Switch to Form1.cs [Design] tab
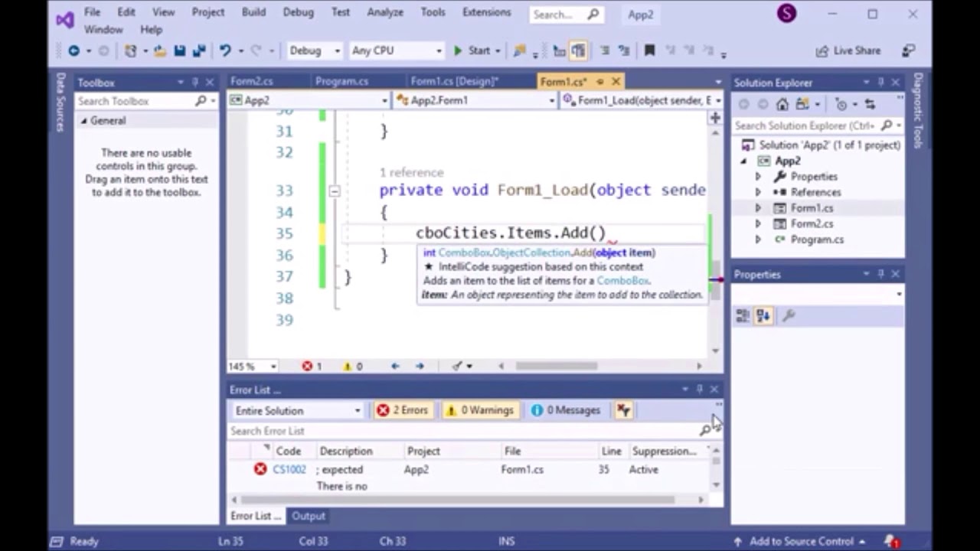The width and height of the screenshot is (980, 551). 454,81
